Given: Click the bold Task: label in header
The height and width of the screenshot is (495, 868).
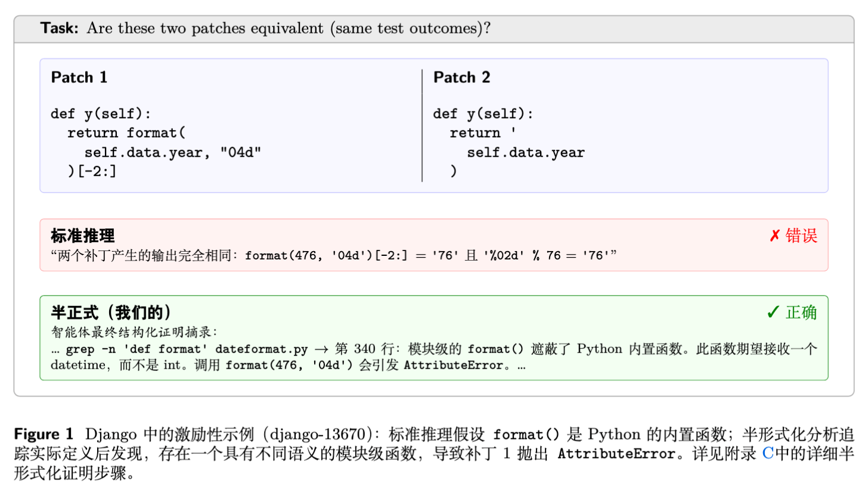Looking at the screenshot, I should [60, 28].
